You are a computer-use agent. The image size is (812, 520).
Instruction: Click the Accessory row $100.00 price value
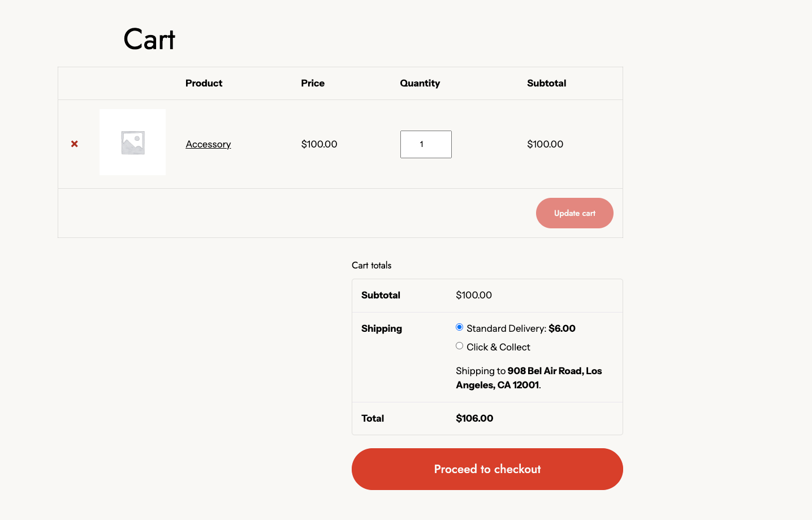(x=319, y=144)
